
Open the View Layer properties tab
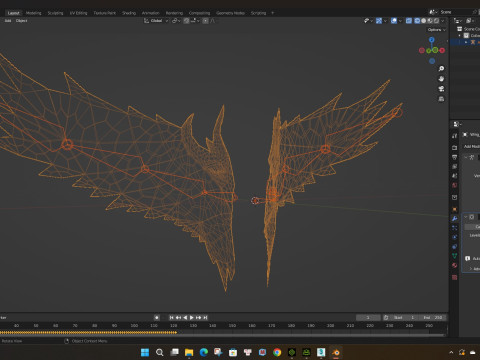(x=454, y=166)
